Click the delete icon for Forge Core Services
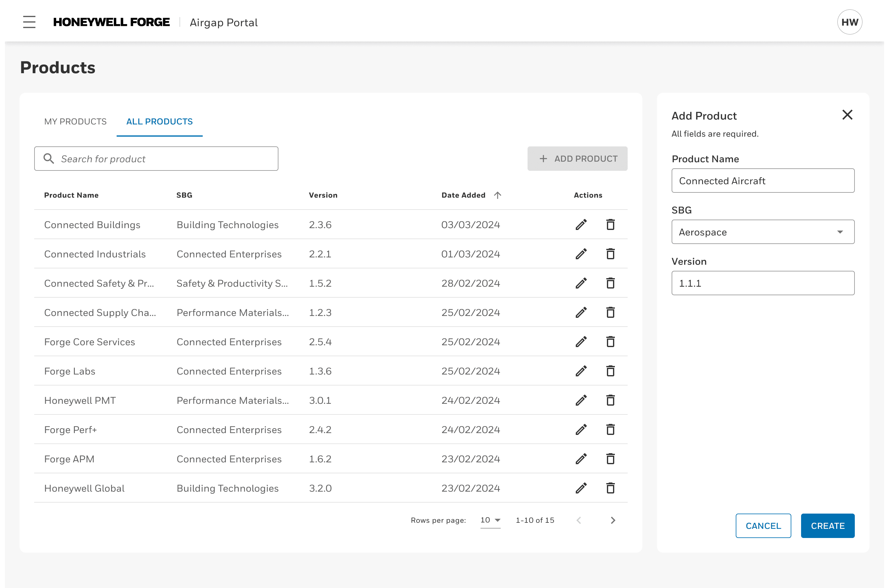 610,342
